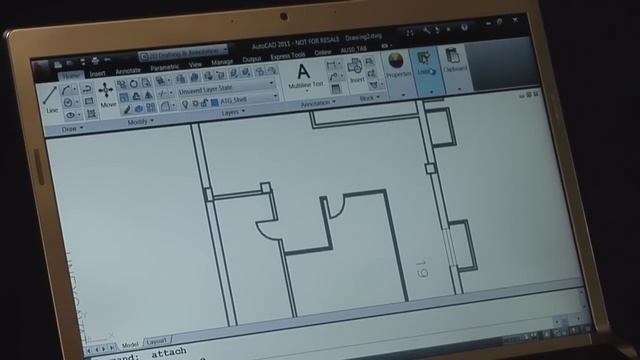Switch to the Express Tools ribbon tab
Screen dimensions: 640x360
(287, 56)
